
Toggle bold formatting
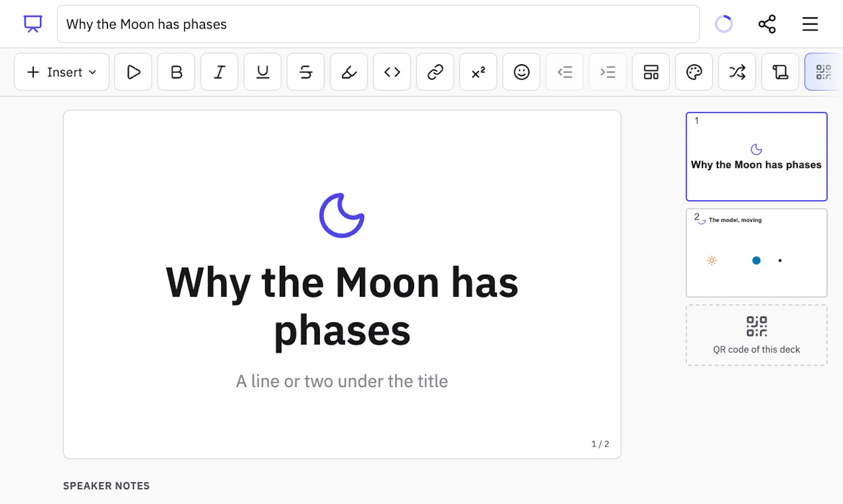[177, 72]
